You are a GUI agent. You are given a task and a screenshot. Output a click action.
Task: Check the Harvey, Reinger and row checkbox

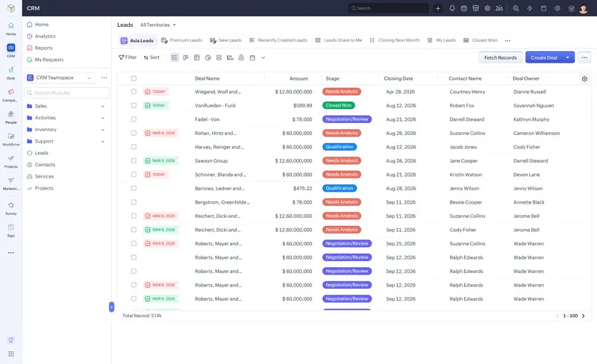click(134, 147)
